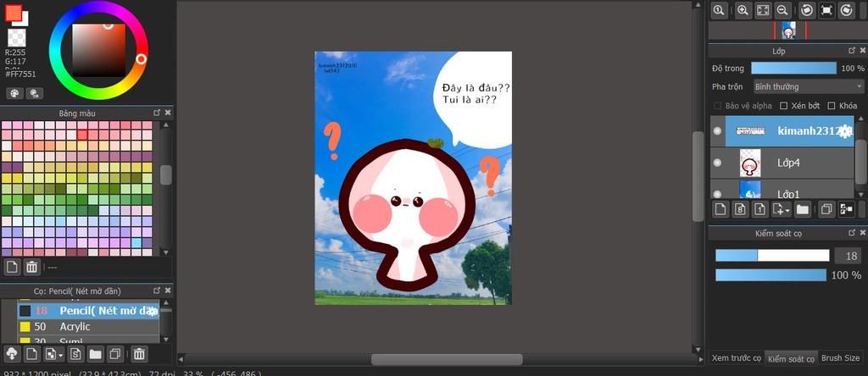868x376 pixels.
Task: Pop out the Cọ brush panel
Action: [157, 290]
